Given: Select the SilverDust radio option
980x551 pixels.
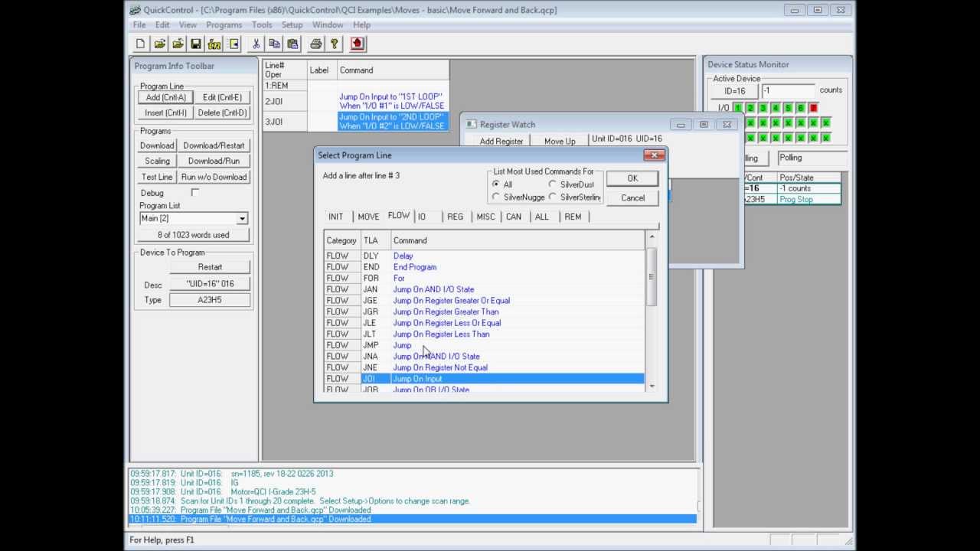Looking at the screenshot, I should point(552,184).
